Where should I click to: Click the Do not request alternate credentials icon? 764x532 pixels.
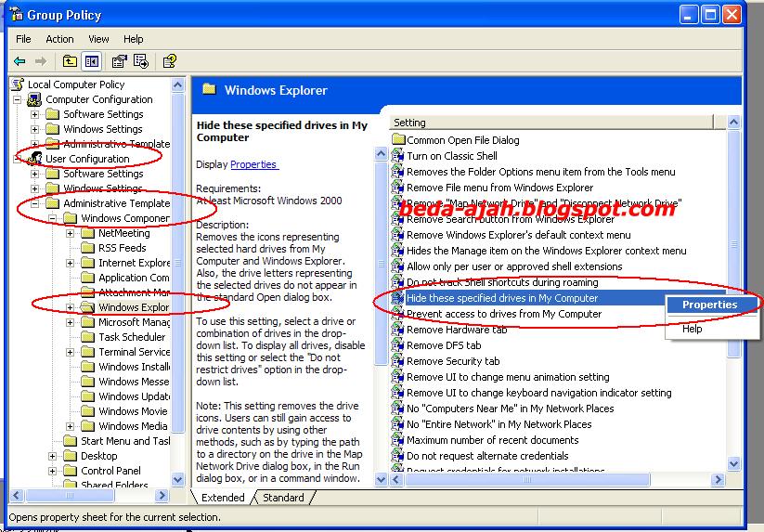[x=397, y=456]
